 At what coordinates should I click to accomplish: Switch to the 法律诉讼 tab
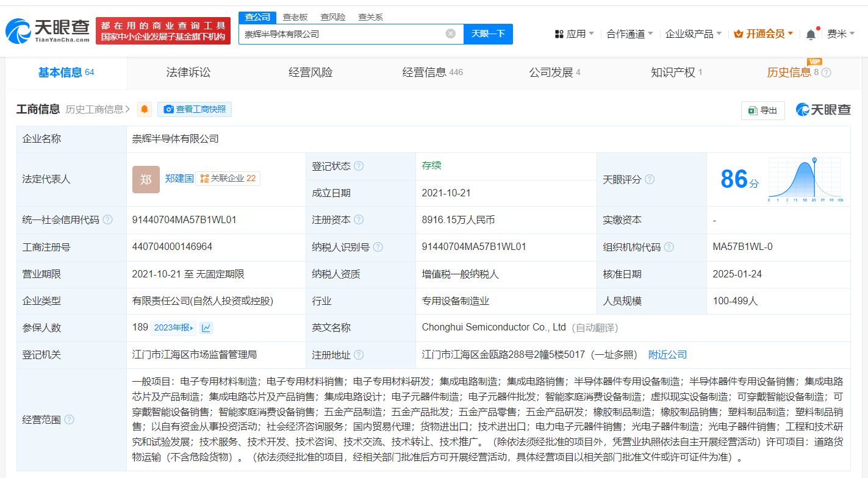[188, 73]
